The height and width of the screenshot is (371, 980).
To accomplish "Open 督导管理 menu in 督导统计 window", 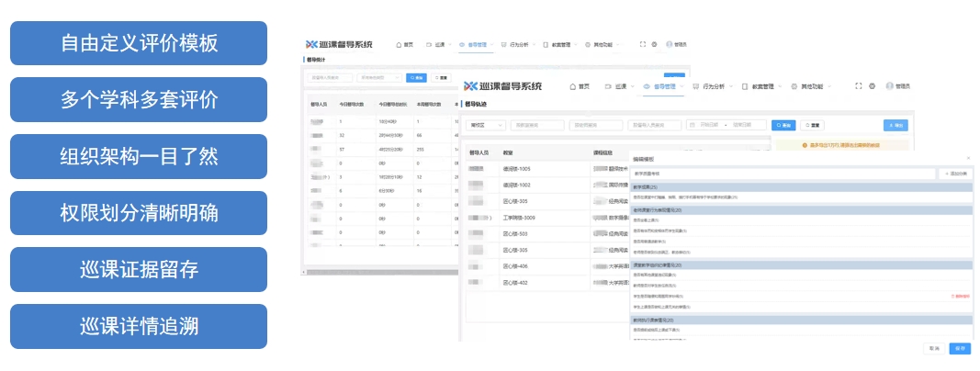I will coord(476,45).
